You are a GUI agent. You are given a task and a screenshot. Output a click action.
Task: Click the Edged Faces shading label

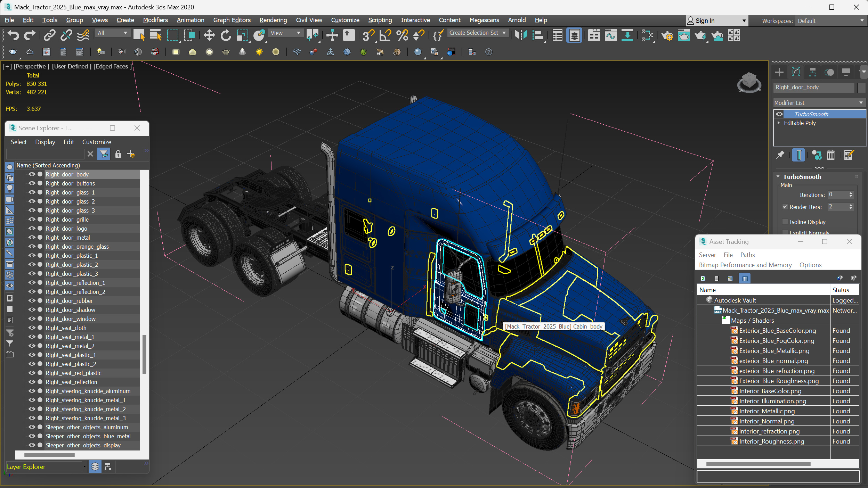112,66
